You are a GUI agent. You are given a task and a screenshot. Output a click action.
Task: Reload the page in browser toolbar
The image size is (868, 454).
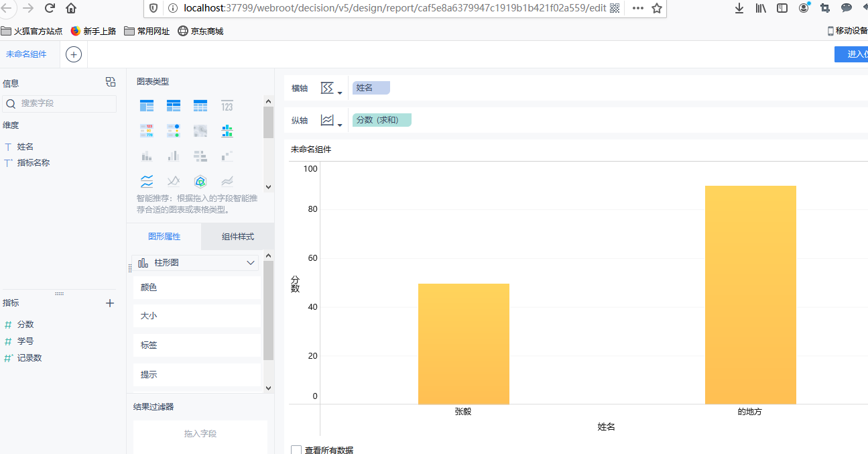click(50, 8)
